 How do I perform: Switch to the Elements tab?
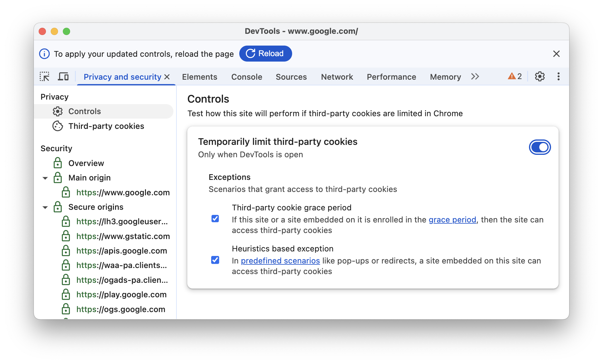(x=199, y=77)
